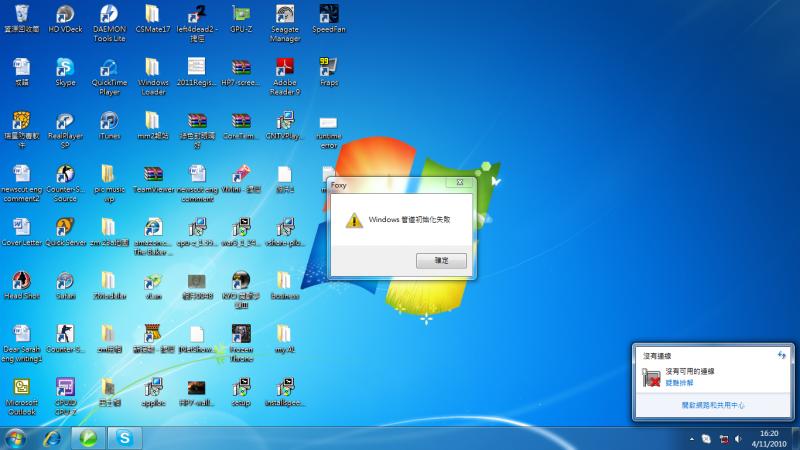Viewport: 800px width, 450px height.
Task: Open CPUID CPU-Z shortcut
Action: click(65, 397)
